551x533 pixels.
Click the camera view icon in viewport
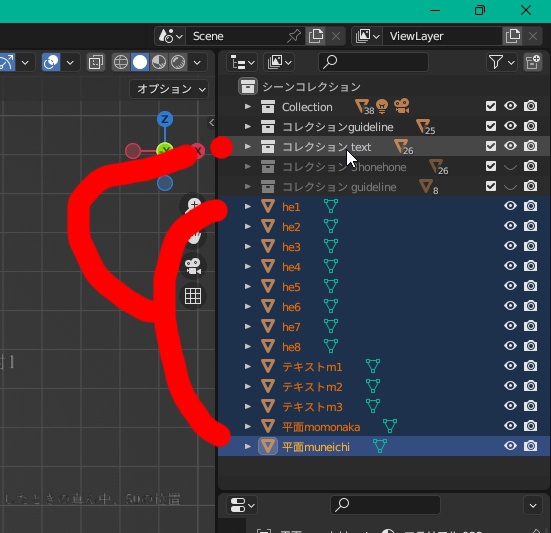coord(193,266)
